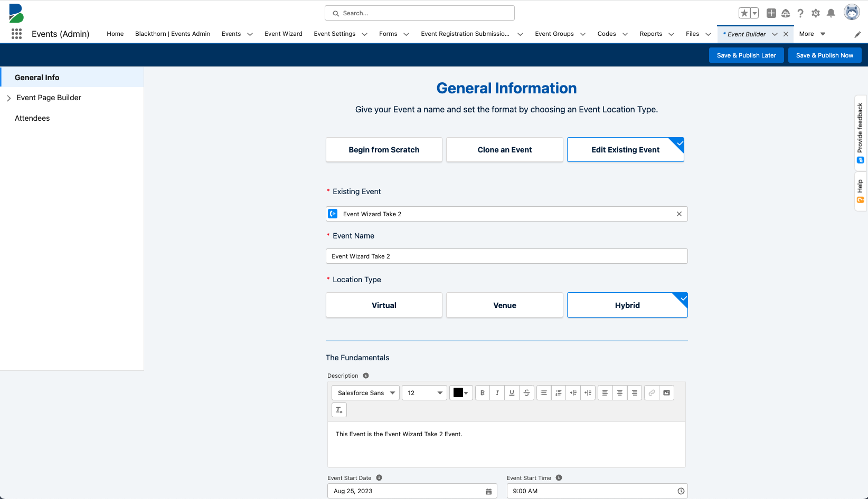
Task: Open the App Launcher grid
Action: click(16, 34)
